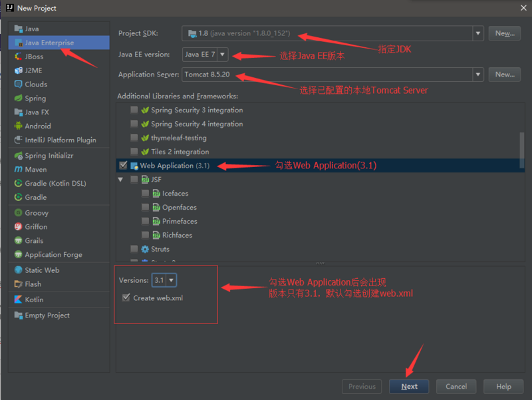Select Spring project type

[x=59, y=98]
